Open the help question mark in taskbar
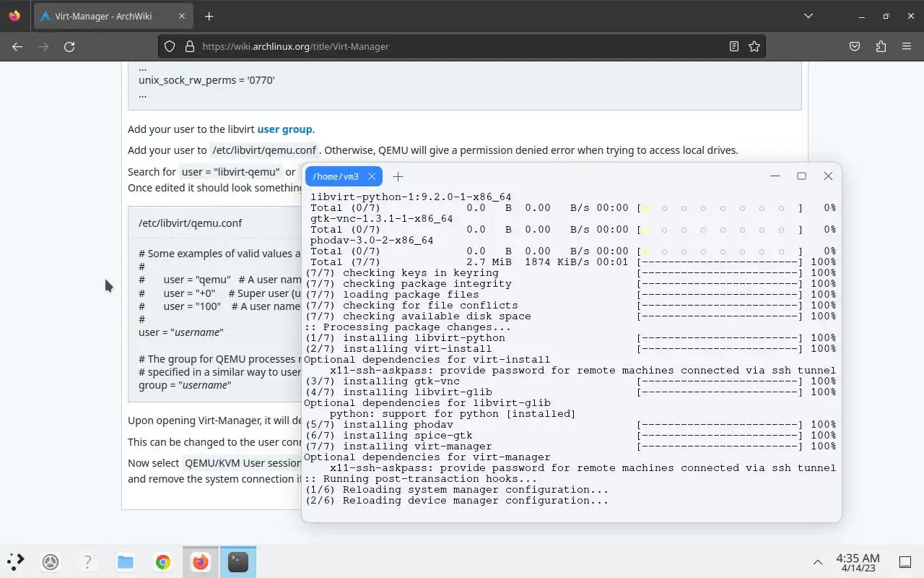 coord(88,561)
